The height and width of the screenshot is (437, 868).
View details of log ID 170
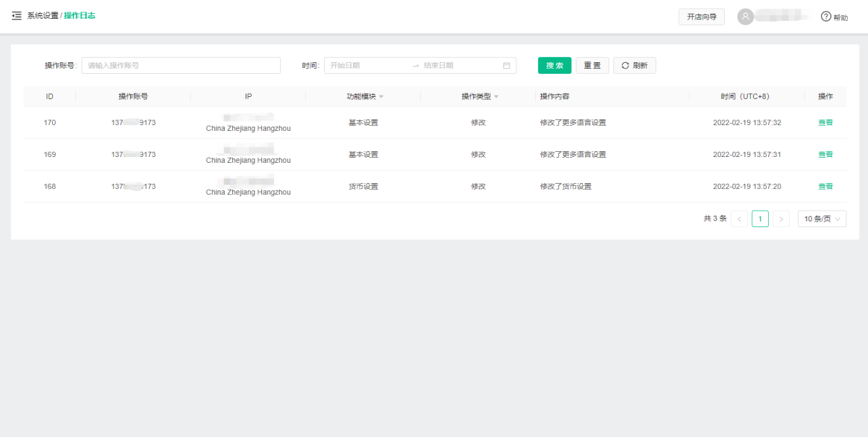click(x=825, y=123)
